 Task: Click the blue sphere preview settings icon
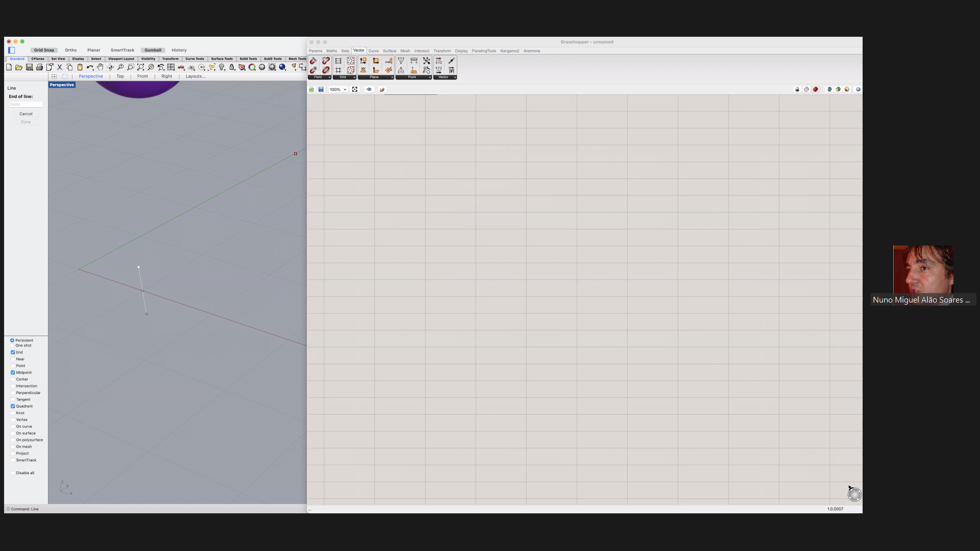(x=858, y=89)
